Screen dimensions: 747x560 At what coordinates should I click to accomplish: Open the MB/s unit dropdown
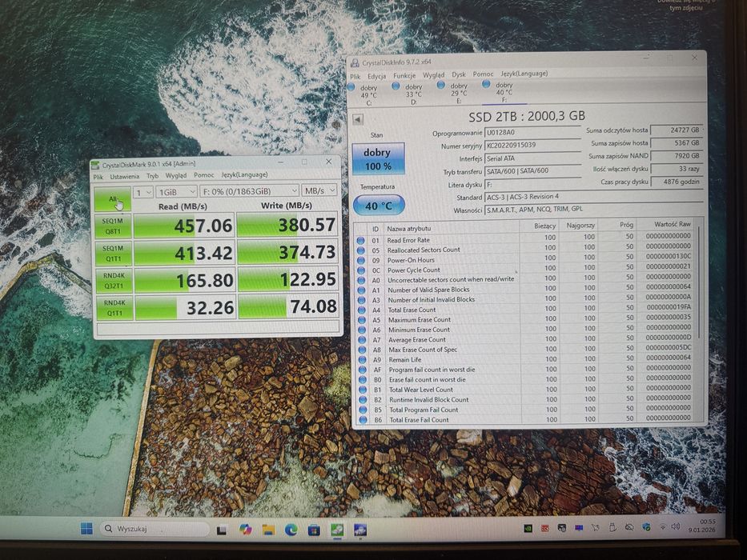[319, 190]
